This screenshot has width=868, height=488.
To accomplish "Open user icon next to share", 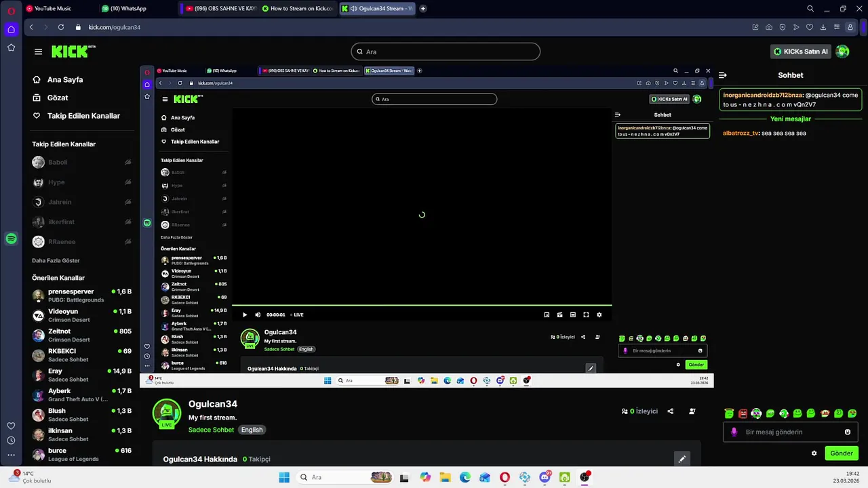I will click(692, 411).
